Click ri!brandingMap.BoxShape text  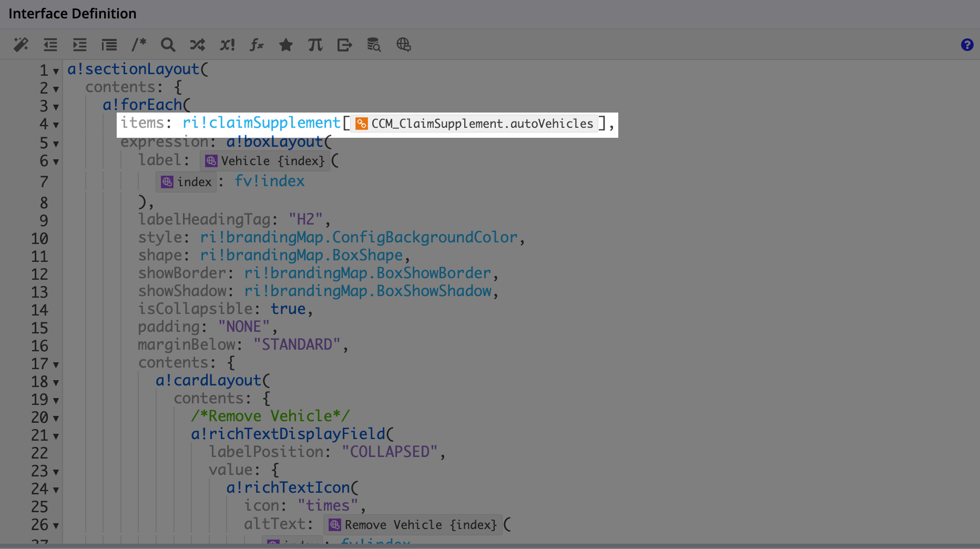[301, 255]
